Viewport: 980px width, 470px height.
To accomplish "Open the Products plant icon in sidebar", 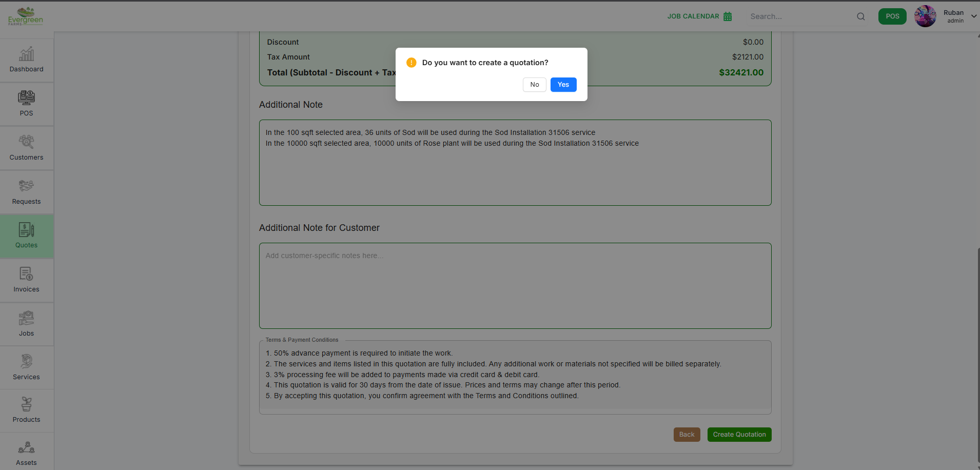I will tap(26, 404).
